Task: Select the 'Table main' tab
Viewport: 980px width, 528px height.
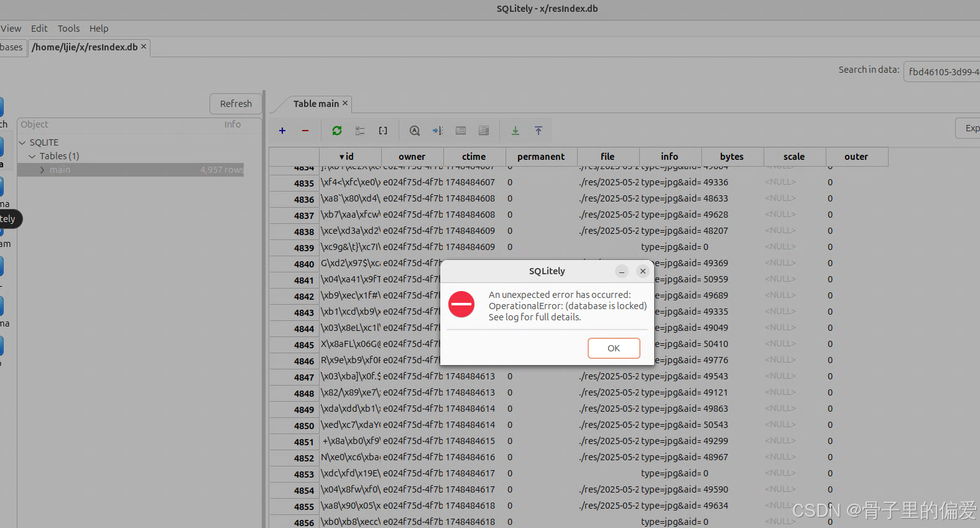Action: [x=316, y=104]
